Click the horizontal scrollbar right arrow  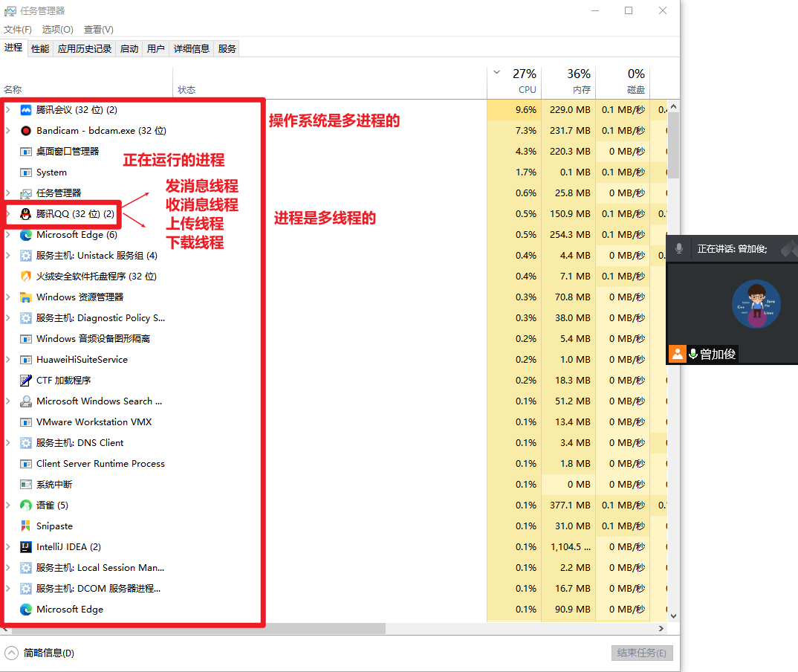coord(661,629)
